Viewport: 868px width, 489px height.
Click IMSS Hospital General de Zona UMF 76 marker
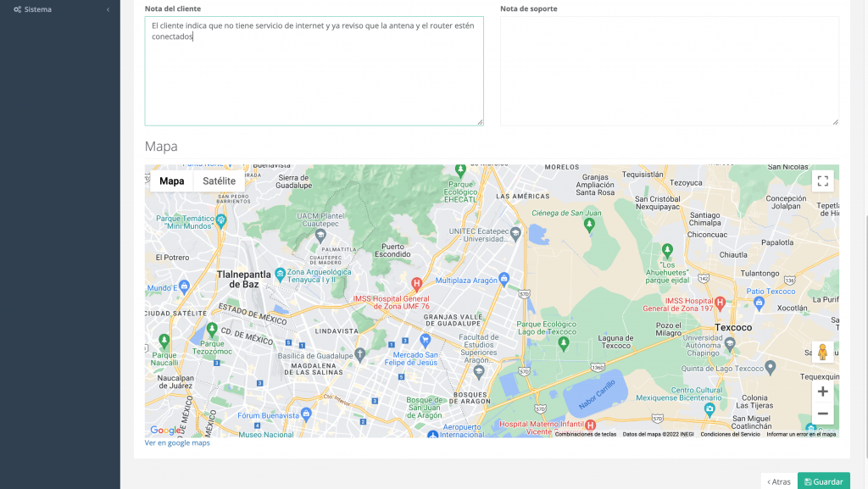coord(416,284)
